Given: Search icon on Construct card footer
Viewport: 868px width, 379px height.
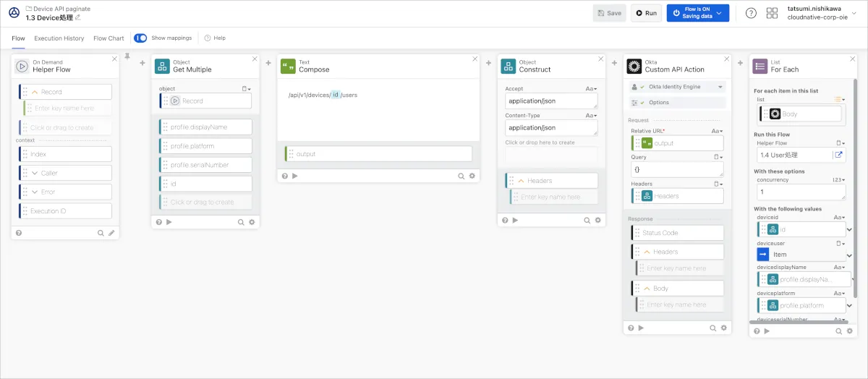Looking at the screenshot, I should click(587, 220).
